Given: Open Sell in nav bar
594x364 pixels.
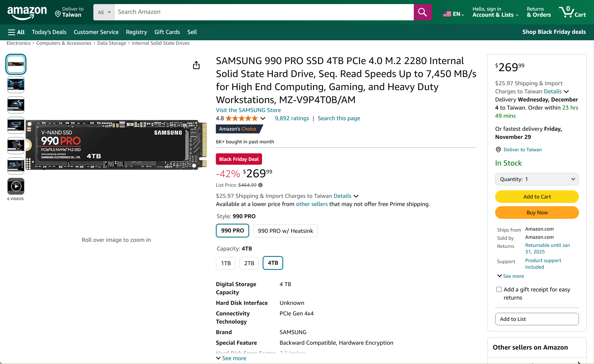Looking at the screenshot, I should tap(192, 32).
